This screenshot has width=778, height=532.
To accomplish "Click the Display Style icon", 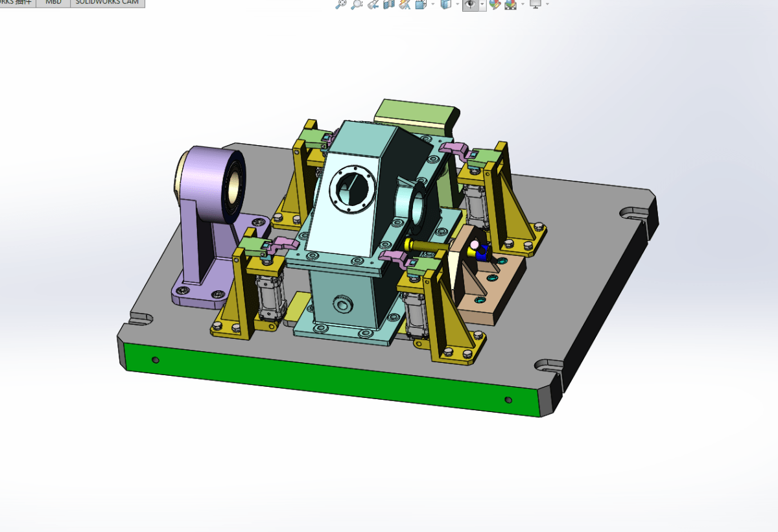I will (446, 4).
